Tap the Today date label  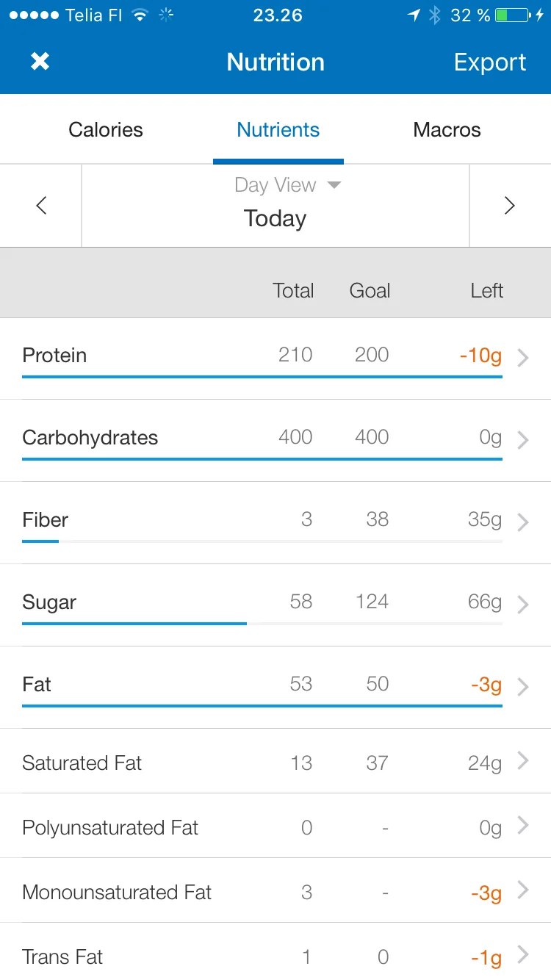click(x=275, y=219)
